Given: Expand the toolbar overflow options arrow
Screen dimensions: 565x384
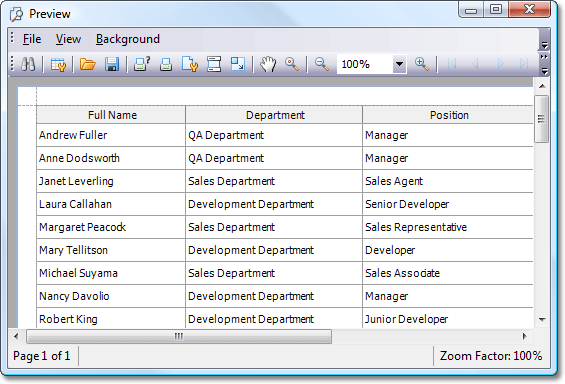Looking at the screenshot, I should 544,65.
